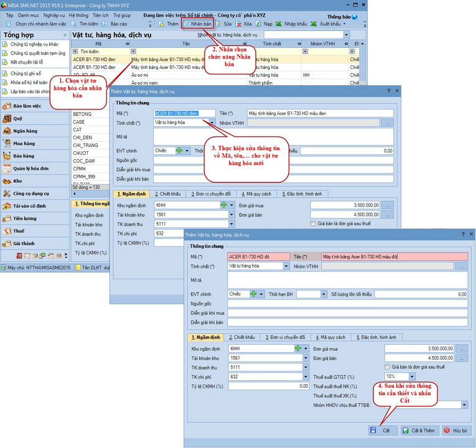Click the Nhân bản duplicate toolbar button
The width and height of the screenshot is (476, 448).
197,24
